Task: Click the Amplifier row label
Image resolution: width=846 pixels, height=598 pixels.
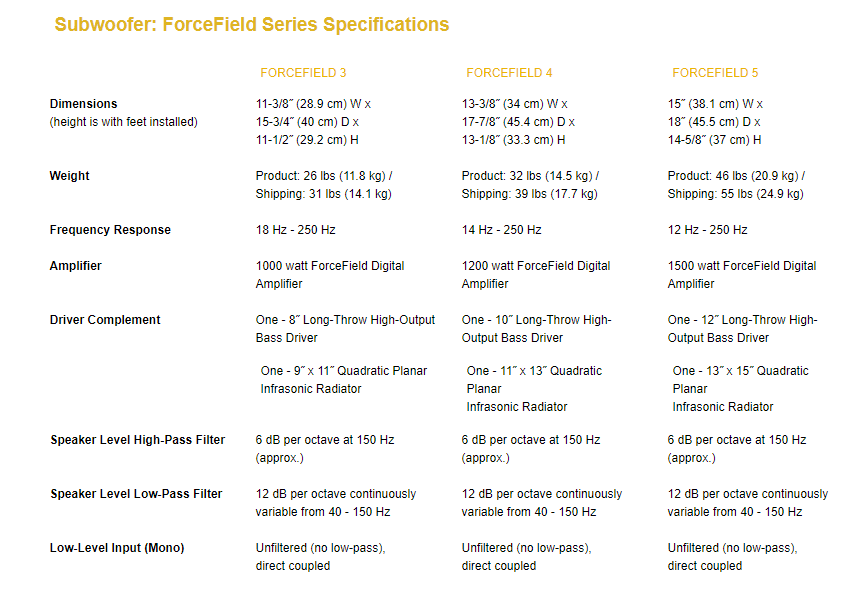Action: click(x=76, y=266)
